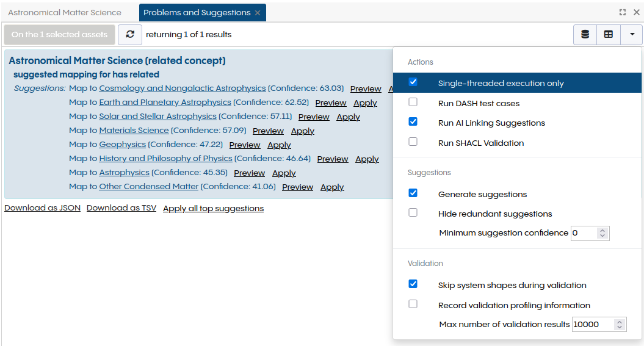Viewport: 644px width, 346px height.
Task: Toggle Single-threaded execution only checkbox
Action: pyautogui.click(x=413, y=82)
